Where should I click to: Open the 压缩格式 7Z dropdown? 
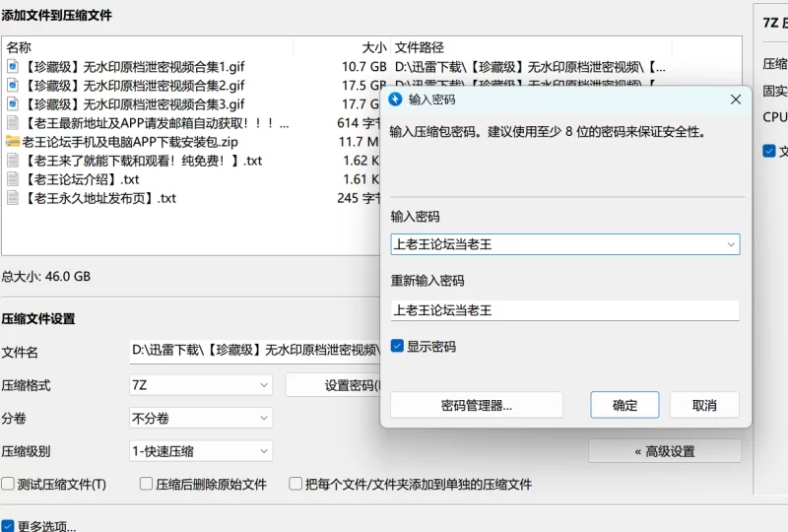(x=201, y=385)
